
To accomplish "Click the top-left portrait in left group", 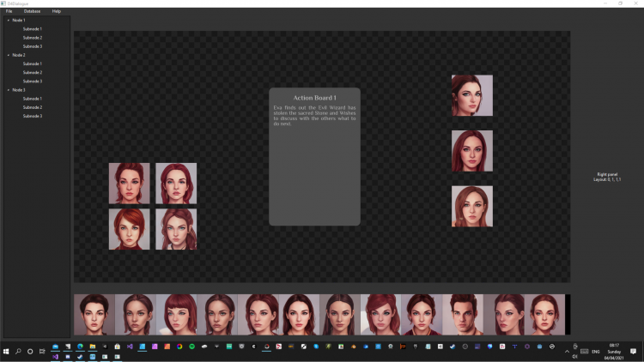I will click(x=129, y=184).
